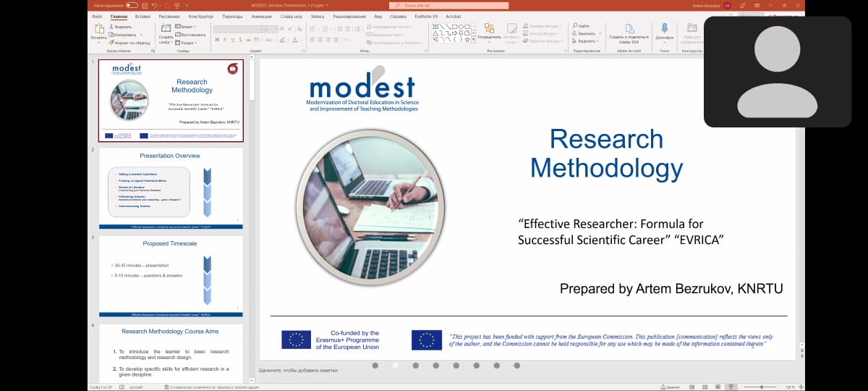Open the Вставка (Insert) ribbon tab
Image resolution: width=868 pixels, height=391 pixels.
(x=142, y=16)
